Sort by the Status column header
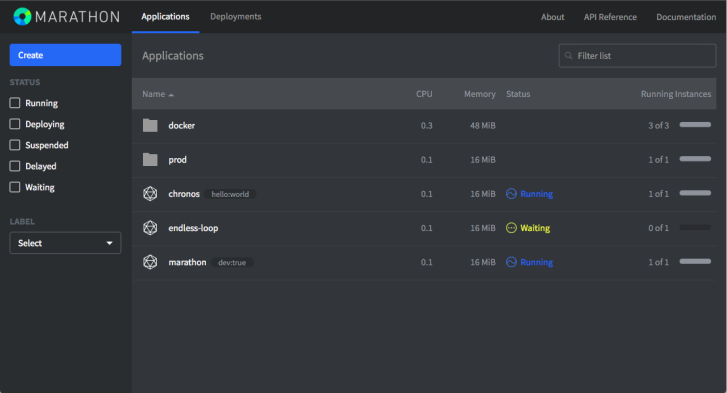 [x=518, y=94]
